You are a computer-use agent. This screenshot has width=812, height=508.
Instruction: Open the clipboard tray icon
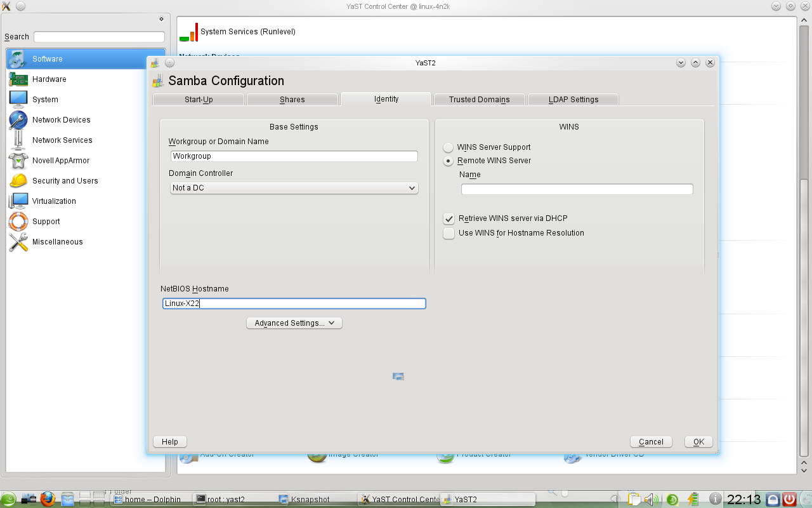pyautogui.click(x=633, y=499)
